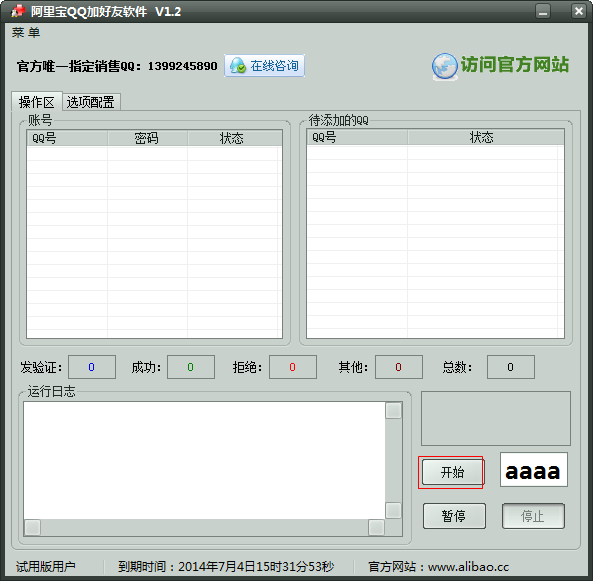The image size is (593, 581).
Task: Click the 总数 counter field
Action: (x=511, y=367)
